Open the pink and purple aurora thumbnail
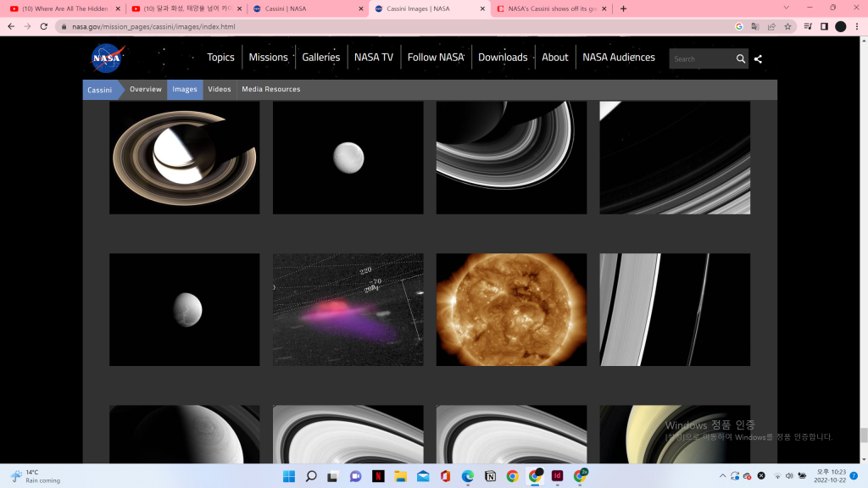Image resolution: width=868 pixels, height=488 pixels. (348, 310)
